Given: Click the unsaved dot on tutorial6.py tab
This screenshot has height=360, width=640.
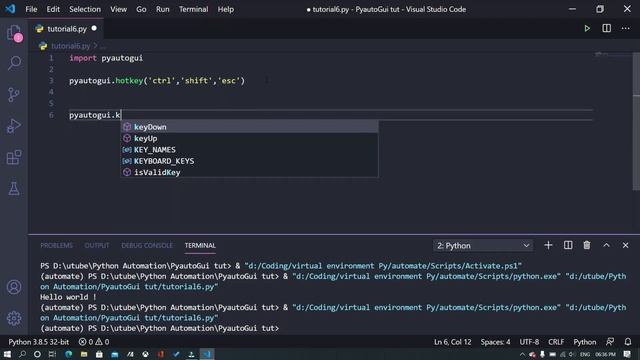Looking at the screenshot, I should [x=94, y=28].
